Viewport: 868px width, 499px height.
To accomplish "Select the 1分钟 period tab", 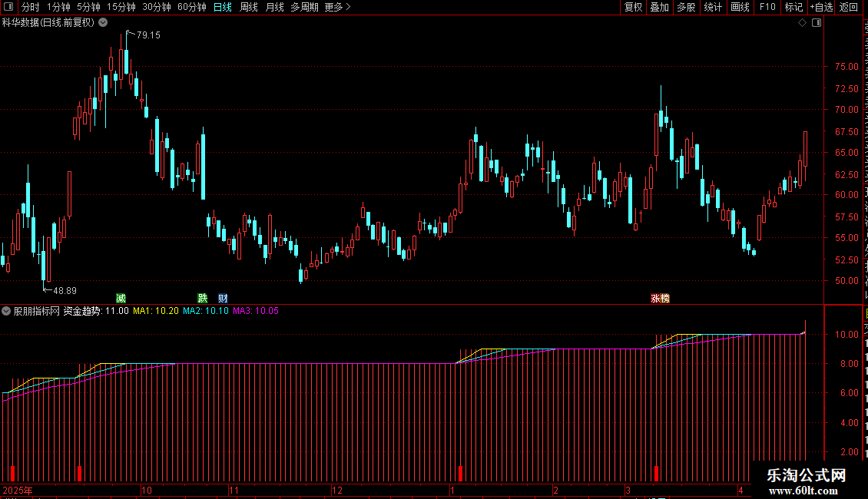I will (58, 7).
